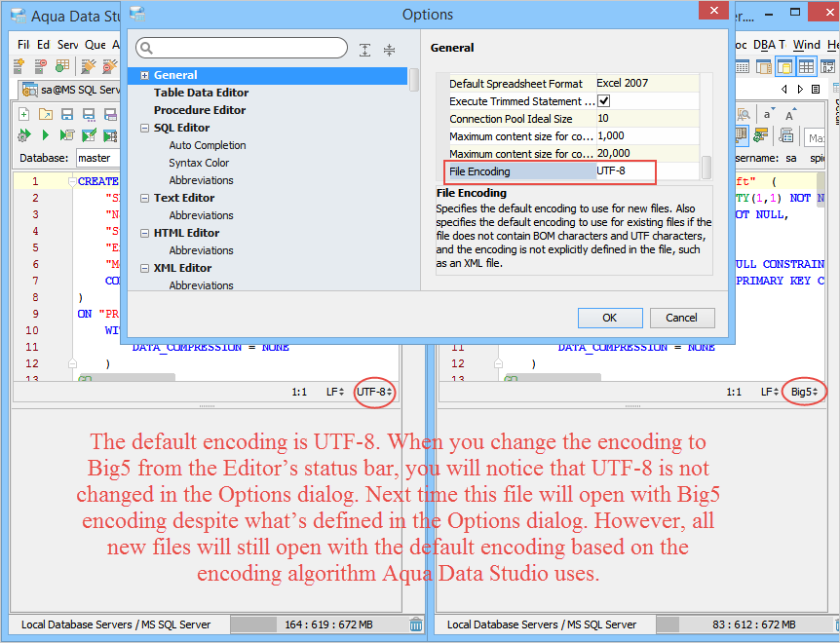This screenshot has height=643, width=840.
Task: Click Expand All icon in Options dialog
Action: click(x=364, y=50)
